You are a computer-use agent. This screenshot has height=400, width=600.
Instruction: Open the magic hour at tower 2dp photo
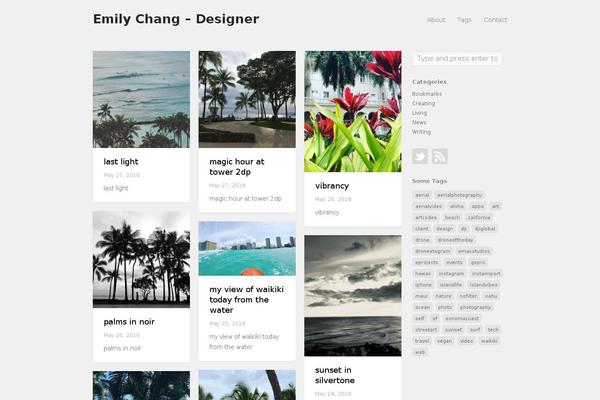click(247, 100)
